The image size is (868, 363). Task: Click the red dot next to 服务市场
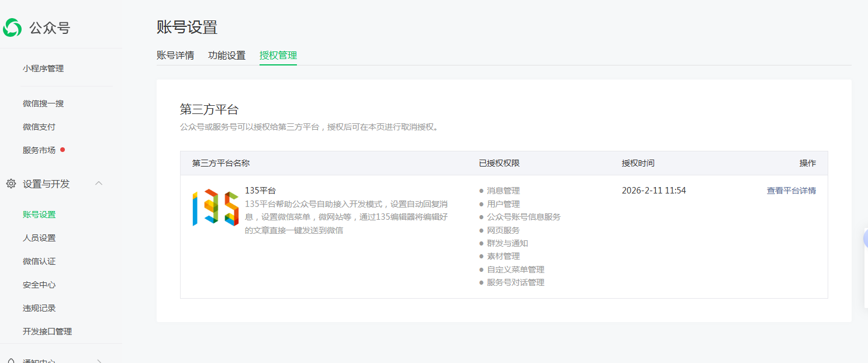63,150
